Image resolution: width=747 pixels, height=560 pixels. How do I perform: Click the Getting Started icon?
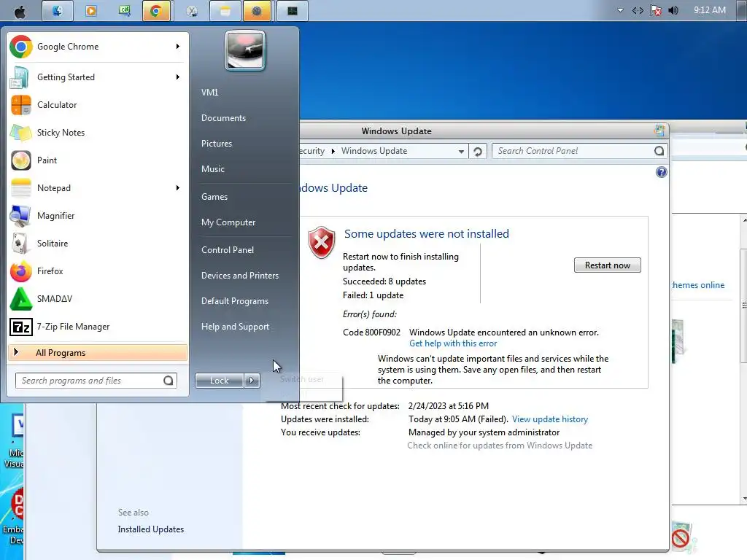coord(20,77)
